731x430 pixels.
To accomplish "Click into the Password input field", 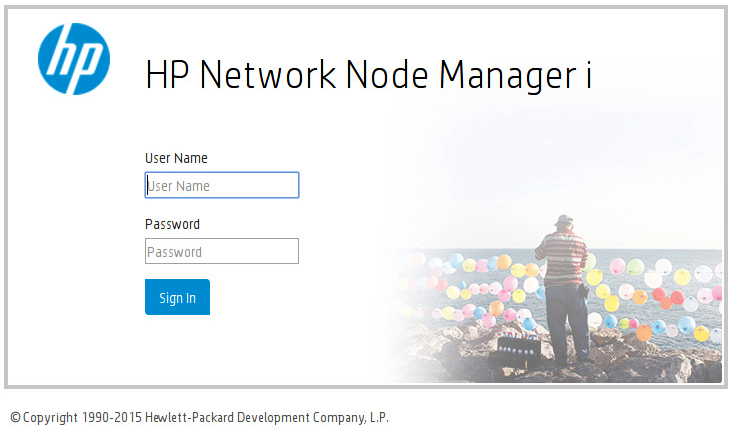I will (222, 251).
